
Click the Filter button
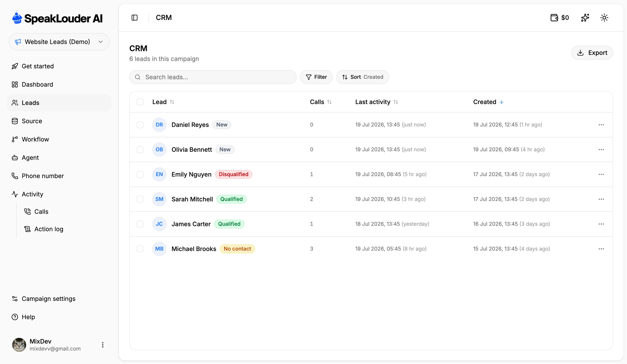(x=316, y=77)
